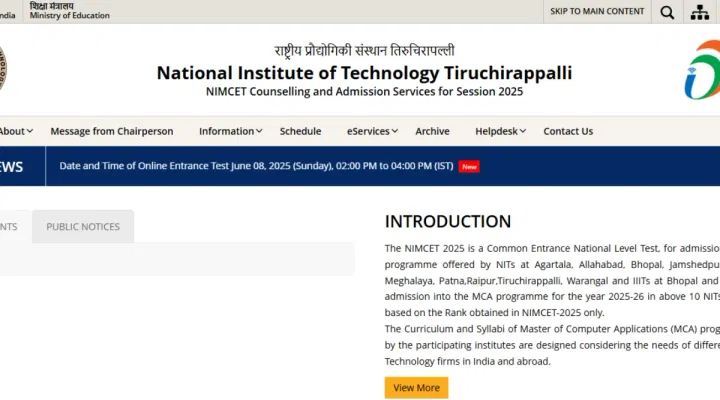This screenshot has height=400, width=720.
Task: Open Message from Chairperson page
Action: tap(111, 131)
